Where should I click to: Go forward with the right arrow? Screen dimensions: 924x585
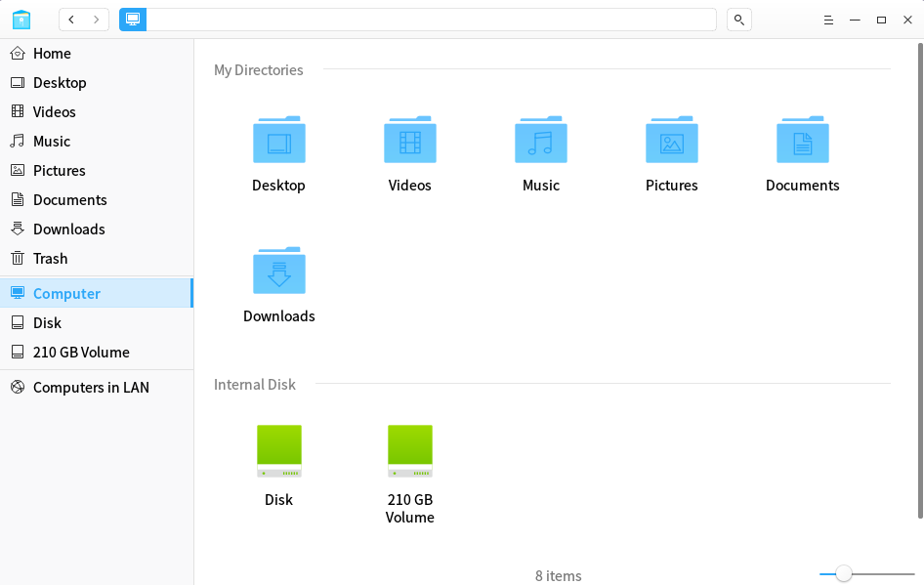pos(96,20)
